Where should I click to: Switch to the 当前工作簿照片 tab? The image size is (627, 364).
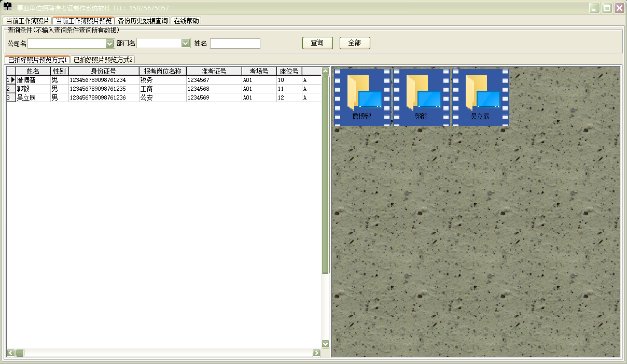click(27, 21)
